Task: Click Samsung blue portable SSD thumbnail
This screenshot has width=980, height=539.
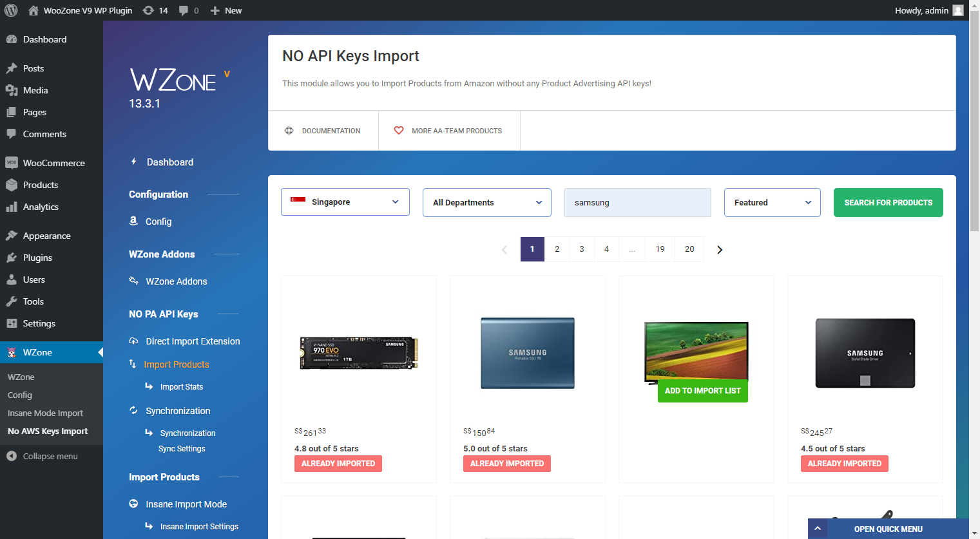Action: pyautogui.click(x=528, y=353)
